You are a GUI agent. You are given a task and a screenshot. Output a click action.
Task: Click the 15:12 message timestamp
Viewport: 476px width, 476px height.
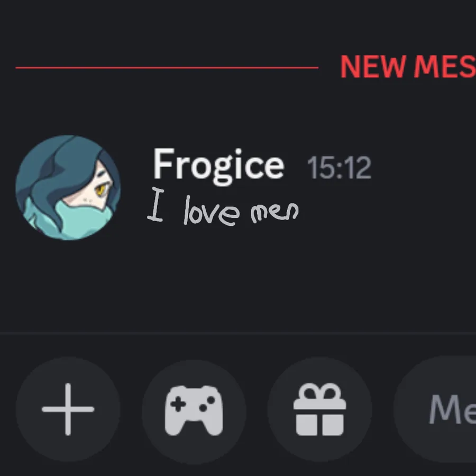click(339, 168)
